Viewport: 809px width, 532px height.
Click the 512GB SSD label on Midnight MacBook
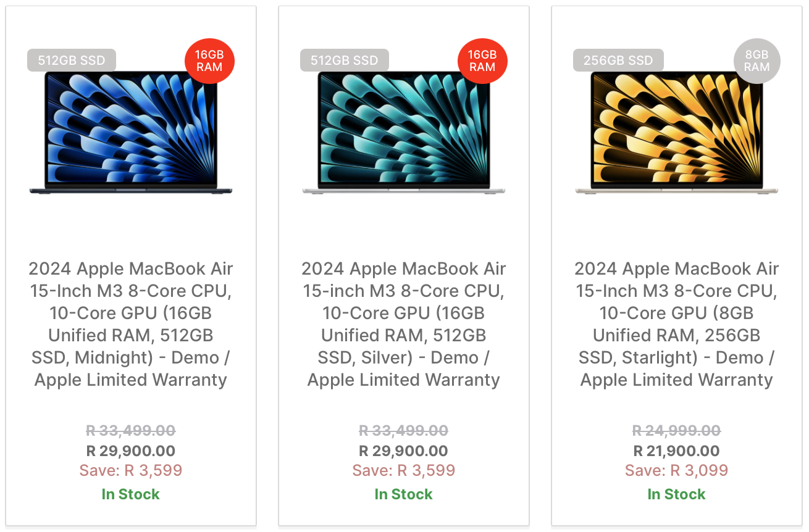click(x=72, y=60)
